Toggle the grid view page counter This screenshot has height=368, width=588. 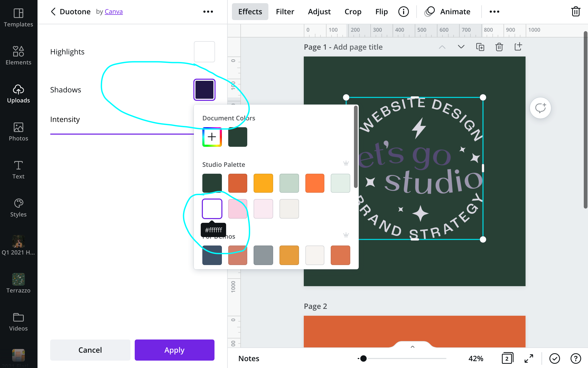click(507, 358)
